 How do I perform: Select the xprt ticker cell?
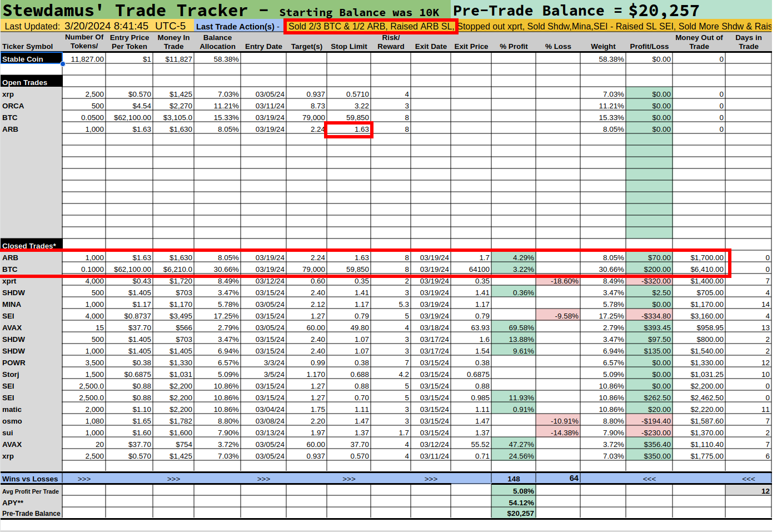pos(31,281)
